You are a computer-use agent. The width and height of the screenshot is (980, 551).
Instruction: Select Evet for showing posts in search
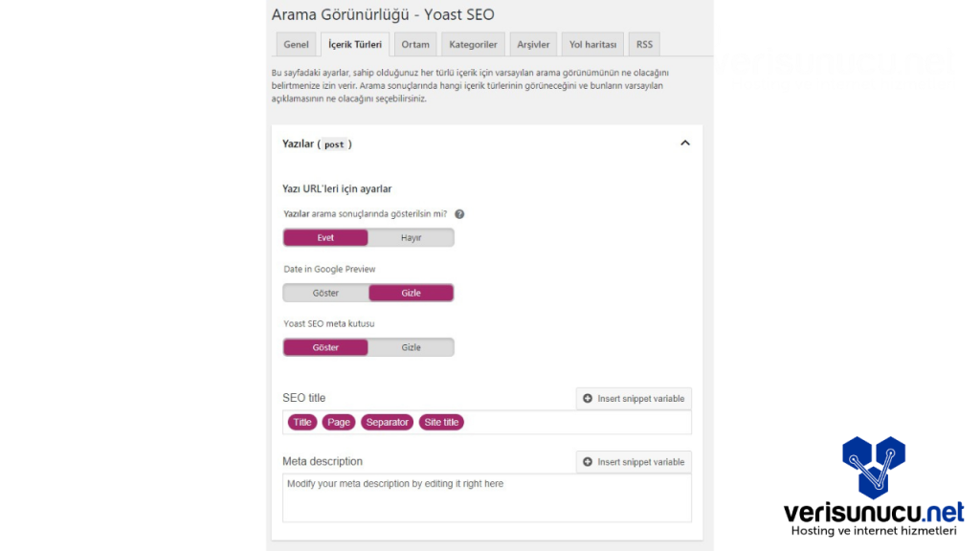(325, 238)
